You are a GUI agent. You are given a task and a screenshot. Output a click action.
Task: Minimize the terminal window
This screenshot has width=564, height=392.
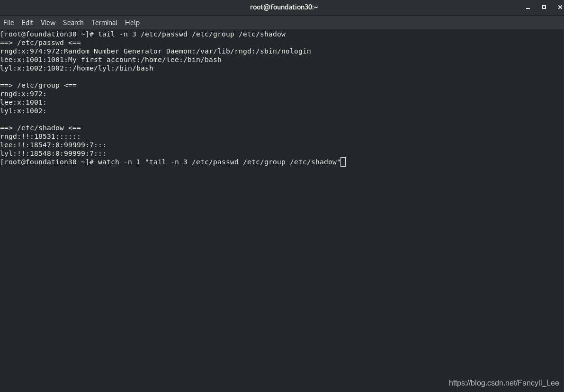coord(528,8)
